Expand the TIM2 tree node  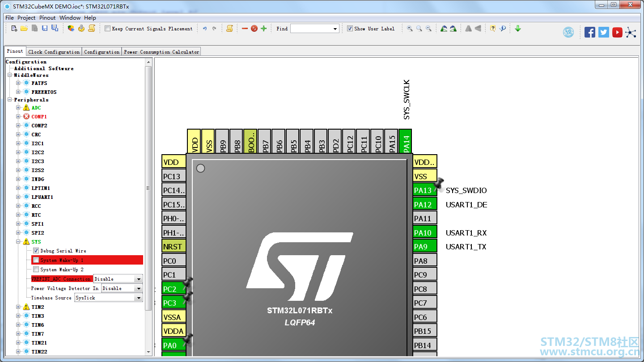(x=18, y=307)
